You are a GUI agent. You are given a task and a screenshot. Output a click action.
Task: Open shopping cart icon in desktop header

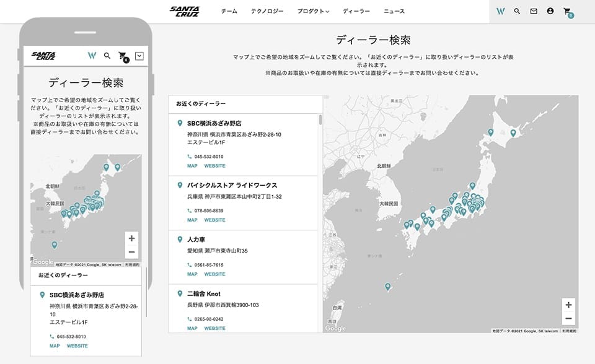coord(568,12)
